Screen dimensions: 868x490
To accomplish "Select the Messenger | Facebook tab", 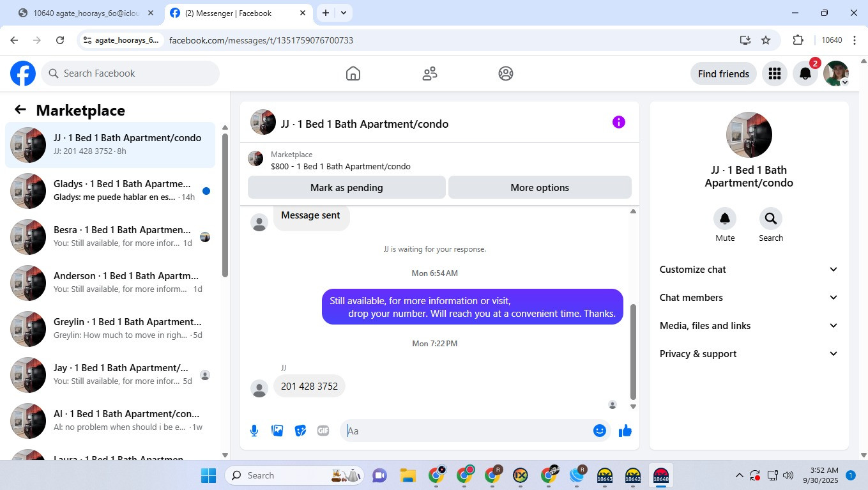I will [x=238, y=13].
